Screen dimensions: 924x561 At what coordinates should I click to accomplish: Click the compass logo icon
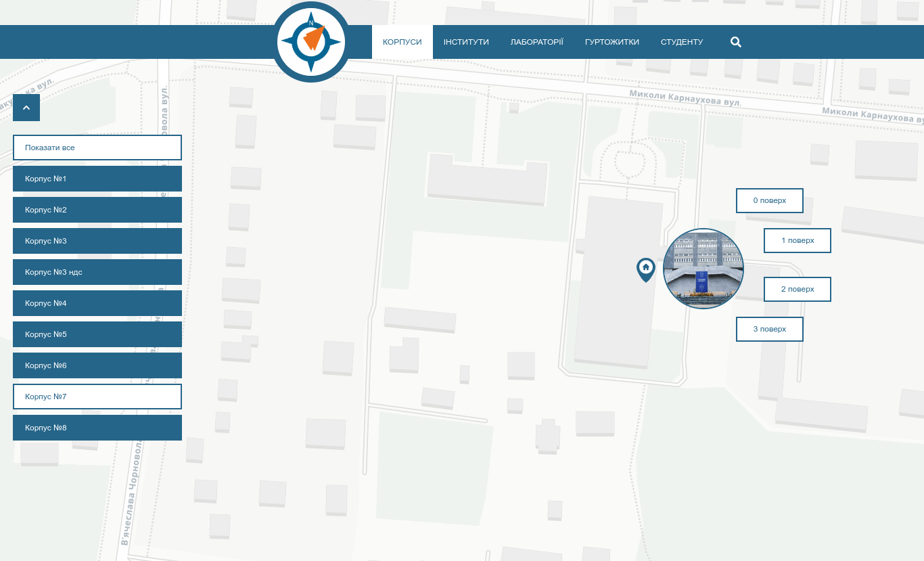(311, 42)
